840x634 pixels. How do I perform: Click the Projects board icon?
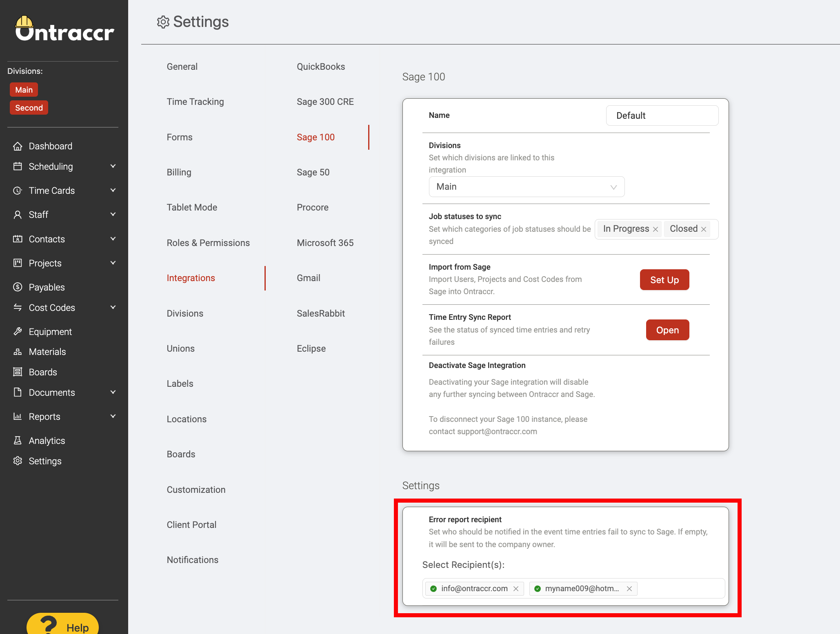(x=18, y=263)
